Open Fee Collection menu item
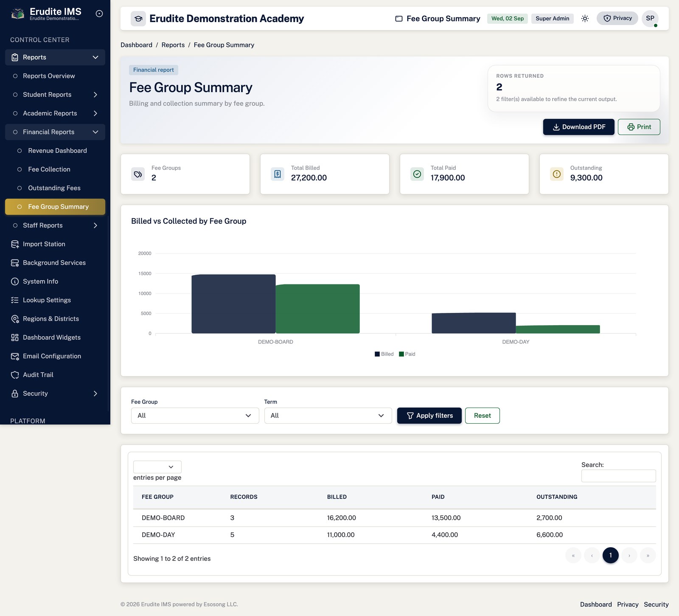The height and width of the screenshot is (616, 679). click(55, 169)
